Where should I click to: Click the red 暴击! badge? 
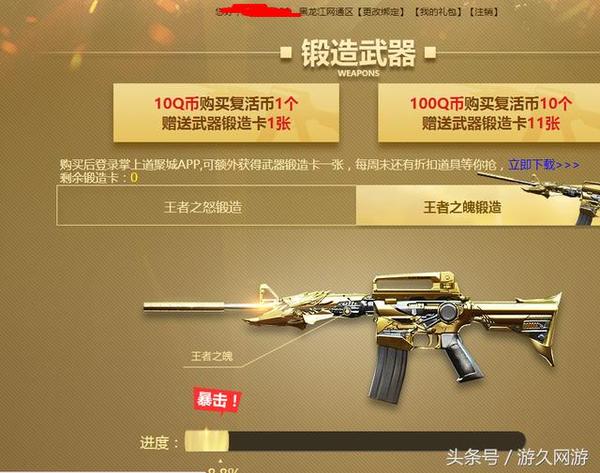(x=217, y=400)
